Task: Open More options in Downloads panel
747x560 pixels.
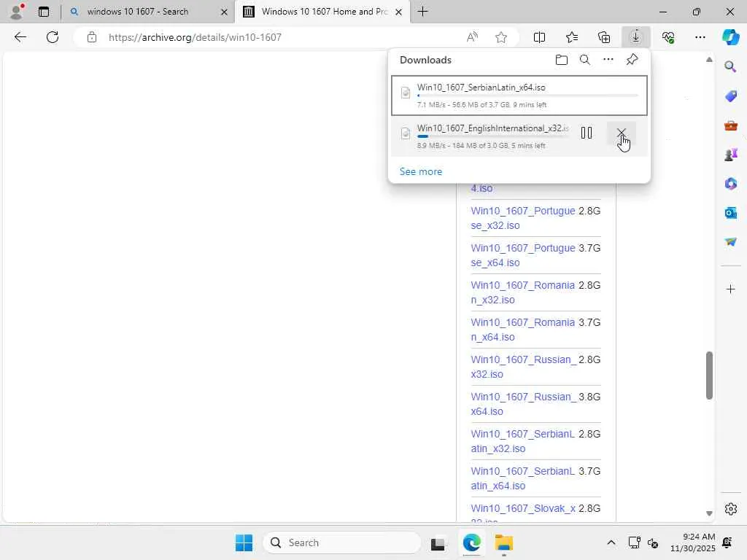Action: pos(608,60)
